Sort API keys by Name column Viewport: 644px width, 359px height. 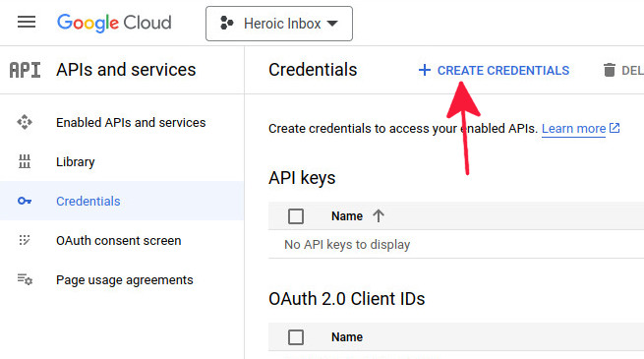(x=347, y=216)
